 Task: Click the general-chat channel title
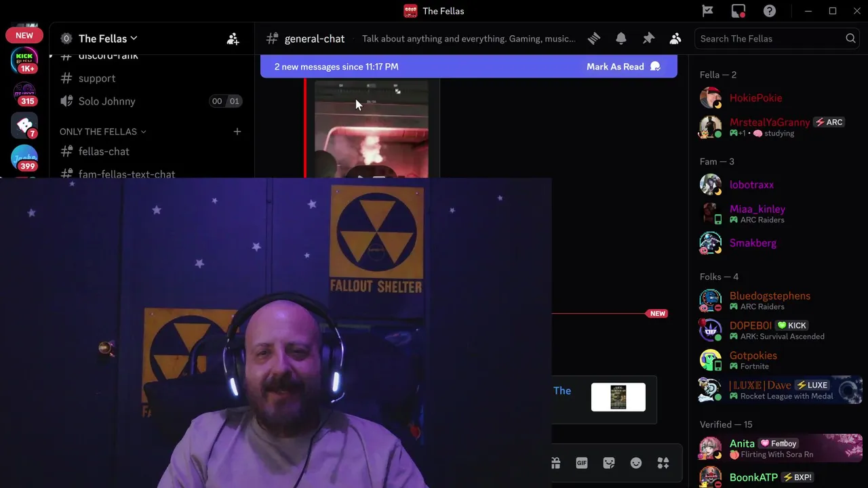click(315, 39)
